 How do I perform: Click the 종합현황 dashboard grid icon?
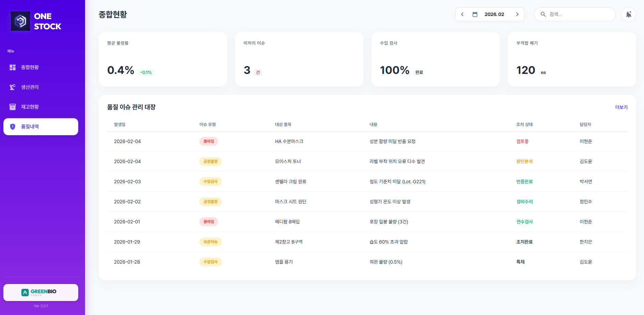pos(13,67)
